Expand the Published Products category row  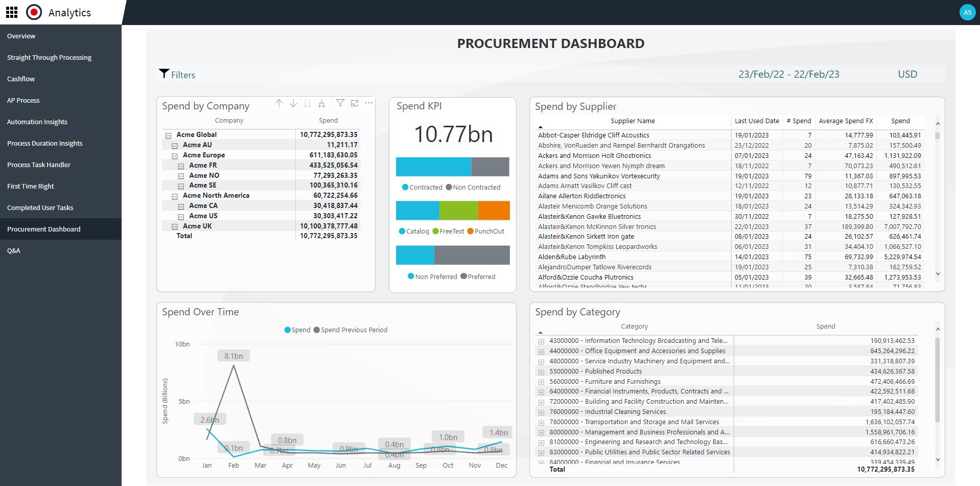pyautogui.click(x=540, y=372)
